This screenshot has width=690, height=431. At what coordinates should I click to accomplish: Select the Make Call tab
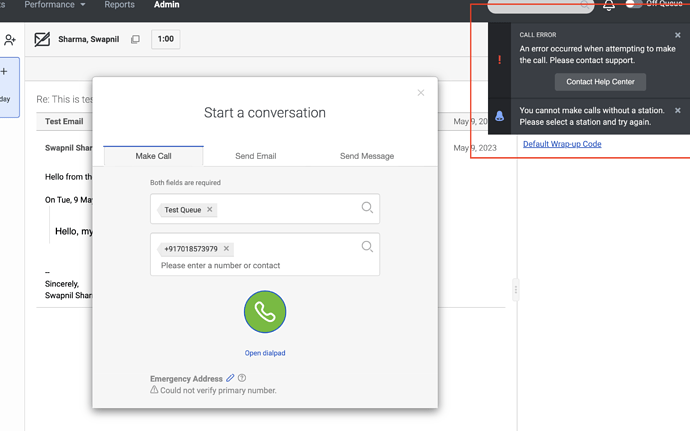154,156
